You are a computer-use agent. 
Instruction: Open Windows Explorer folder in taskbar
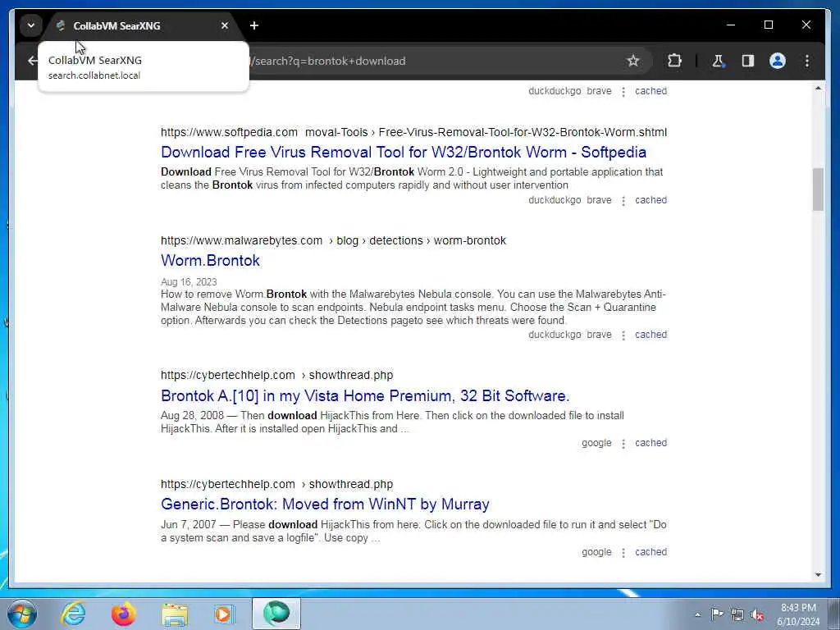175,614
